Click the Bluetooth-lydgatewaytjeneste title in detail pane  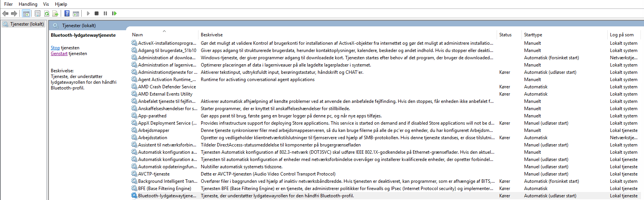tap(83, 35)
